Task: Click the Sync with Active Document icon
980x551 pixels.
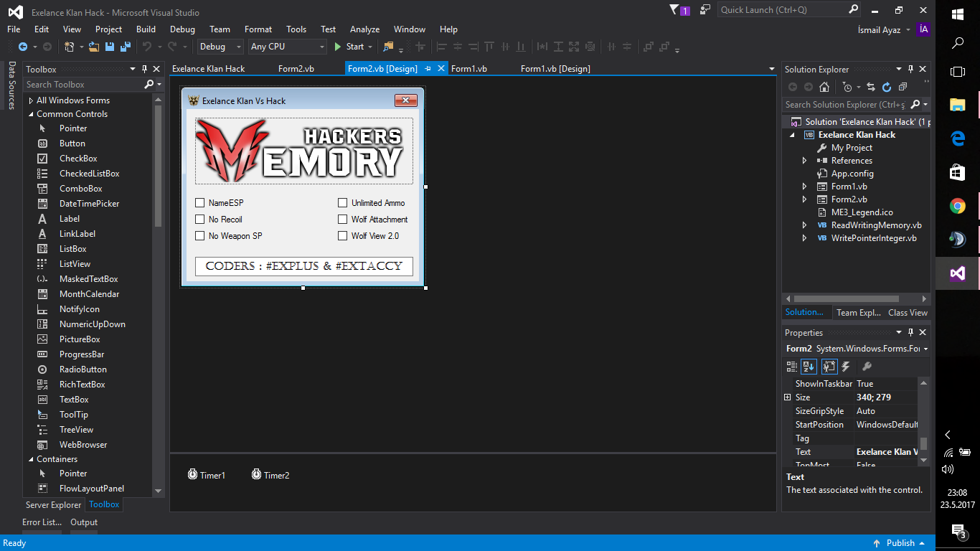Action: coord(870,87)
